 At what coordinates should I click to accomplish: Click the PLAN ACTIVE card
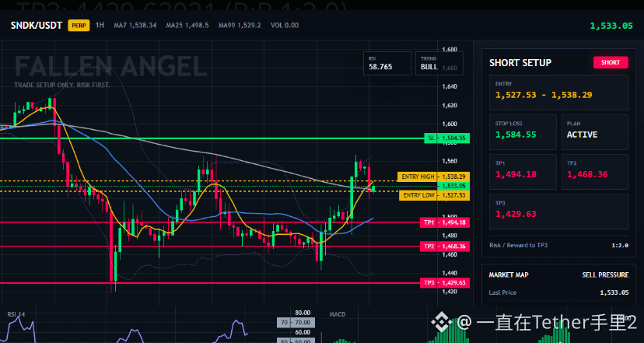[x=594, y=132]
